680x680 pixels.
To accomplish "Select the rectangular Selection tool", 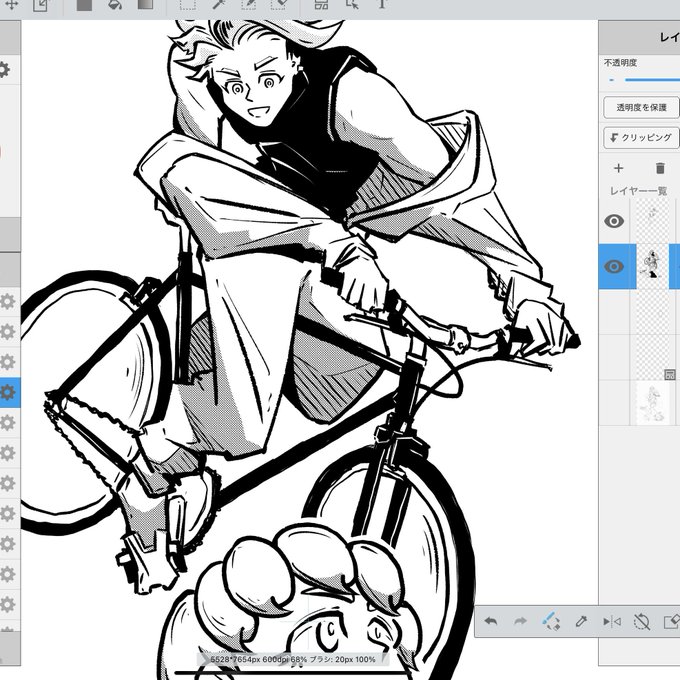I will coord(187,4).
